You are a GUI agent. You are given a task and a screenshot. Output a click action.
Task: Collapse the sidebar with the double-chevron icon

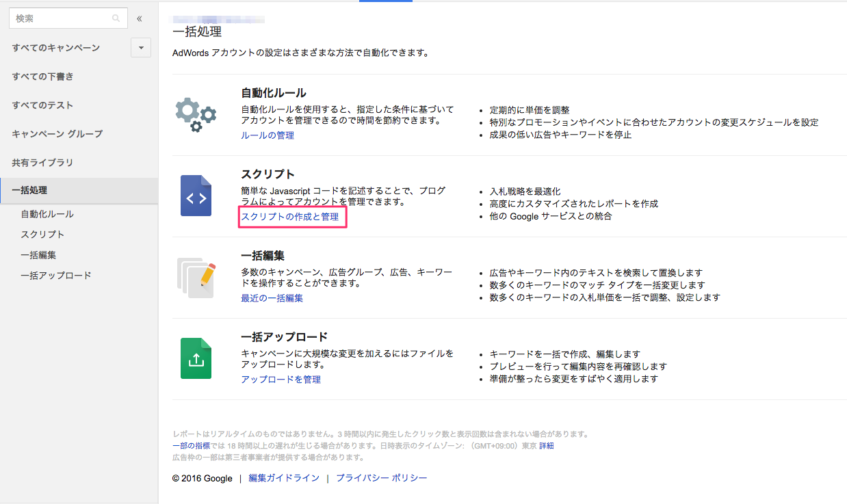pyautogui.click(x=140, y=18)
